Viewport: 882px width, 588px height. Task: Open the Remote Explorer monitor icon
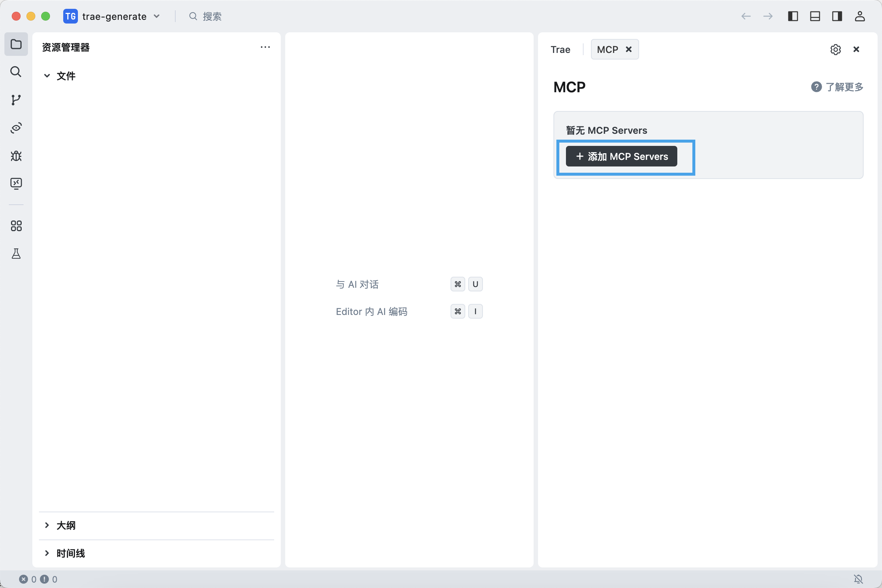point(16,183)
